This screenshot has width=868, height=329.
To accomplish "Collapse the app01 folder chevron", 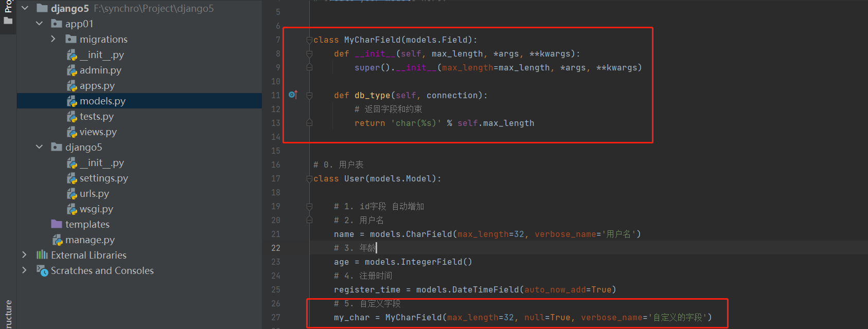I will pos(39,24).
